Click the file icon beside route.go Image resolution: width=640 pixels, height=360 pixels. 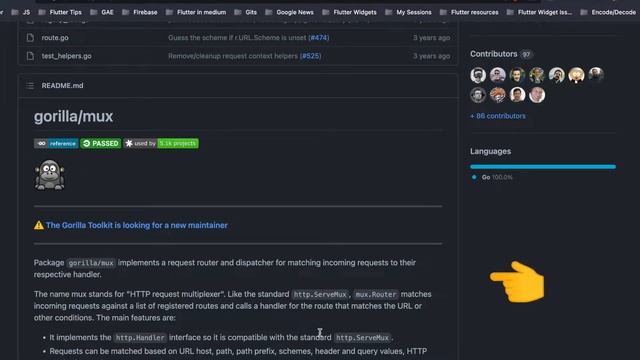pos(30,38)
